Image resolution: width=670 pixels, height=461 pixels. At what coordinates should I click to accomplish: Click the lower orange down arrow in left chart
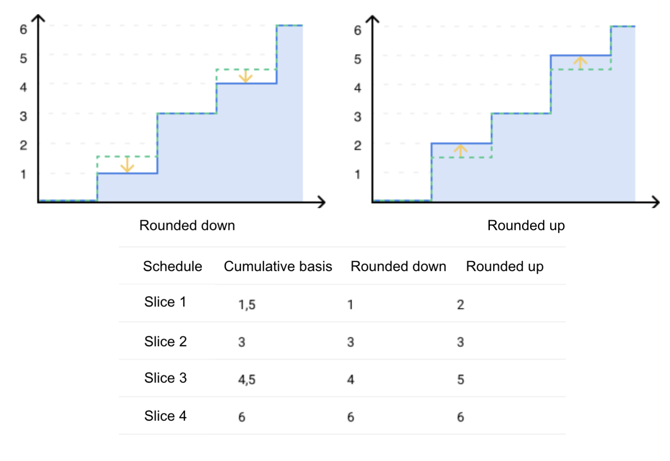(x=127, y=164)
